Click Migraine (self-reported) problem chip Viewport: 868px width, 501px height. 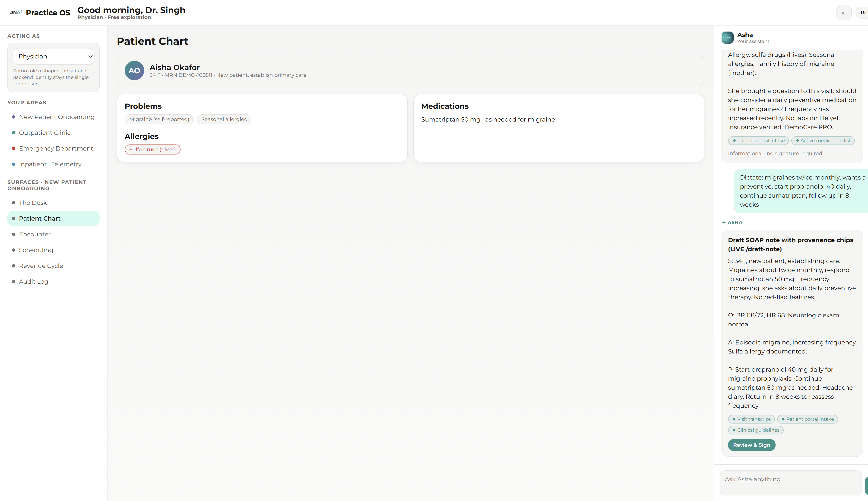[x=159, y=119]
